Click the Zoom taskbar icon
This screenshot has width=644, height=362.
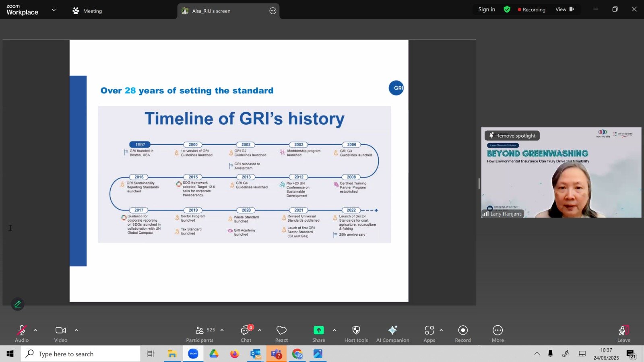pyautogui.click(x=193, y=354)
